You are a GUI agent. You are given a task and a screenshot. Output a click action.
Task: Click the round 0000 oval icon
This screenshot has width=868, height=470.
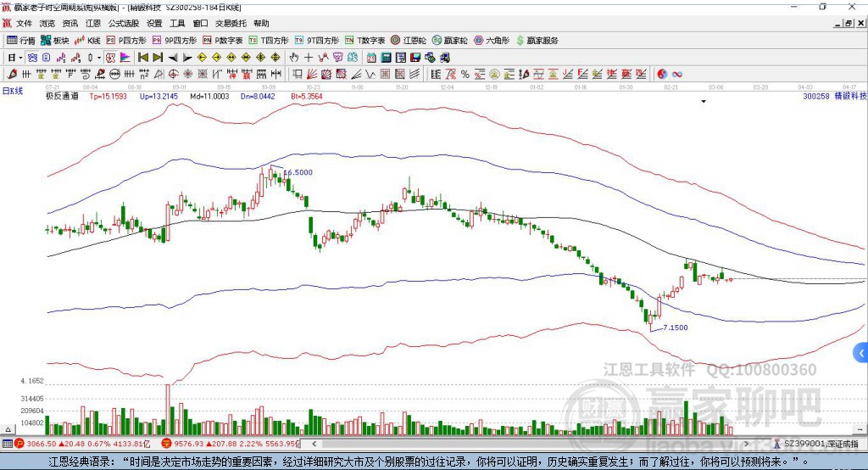pos(114,75)
